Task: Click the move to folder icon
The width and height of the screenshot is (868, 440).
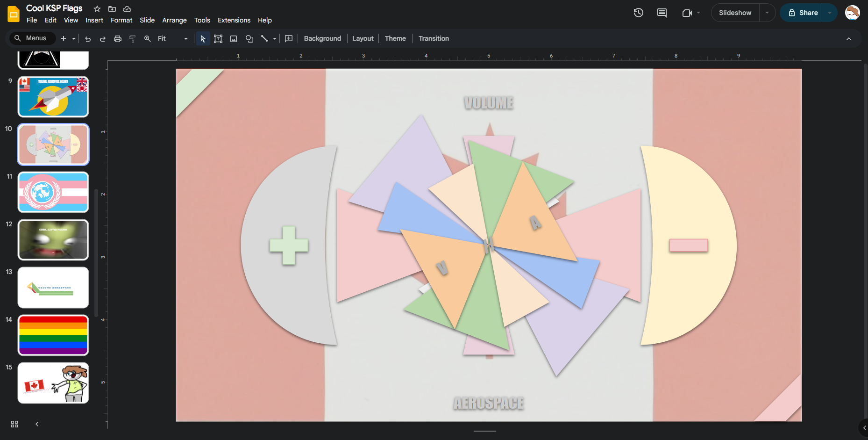Action: pos(112,9)
